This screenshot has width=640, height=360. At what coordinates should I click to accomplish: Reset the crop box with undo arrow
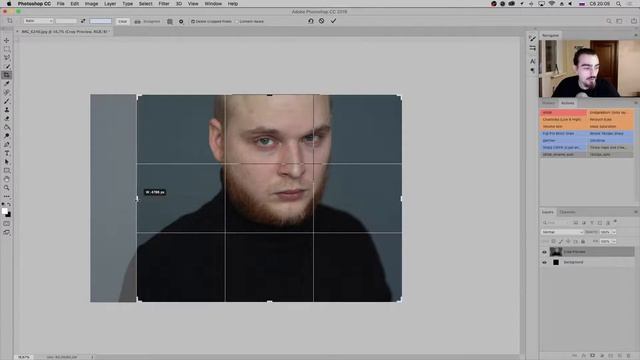311,21
